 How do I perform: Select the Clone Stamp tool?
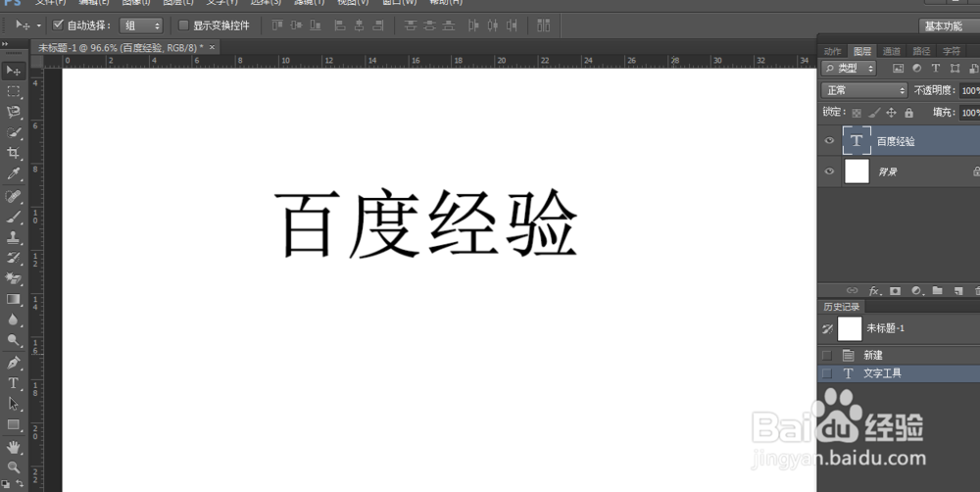tap(13, 237)
